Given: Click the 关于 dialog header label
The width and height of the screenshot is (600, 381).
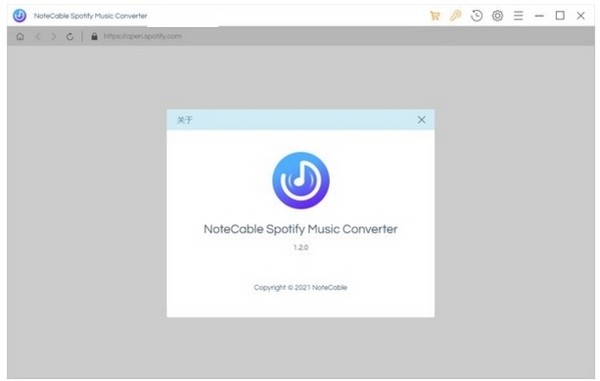Looking at the screenshot, I should 184,120.
